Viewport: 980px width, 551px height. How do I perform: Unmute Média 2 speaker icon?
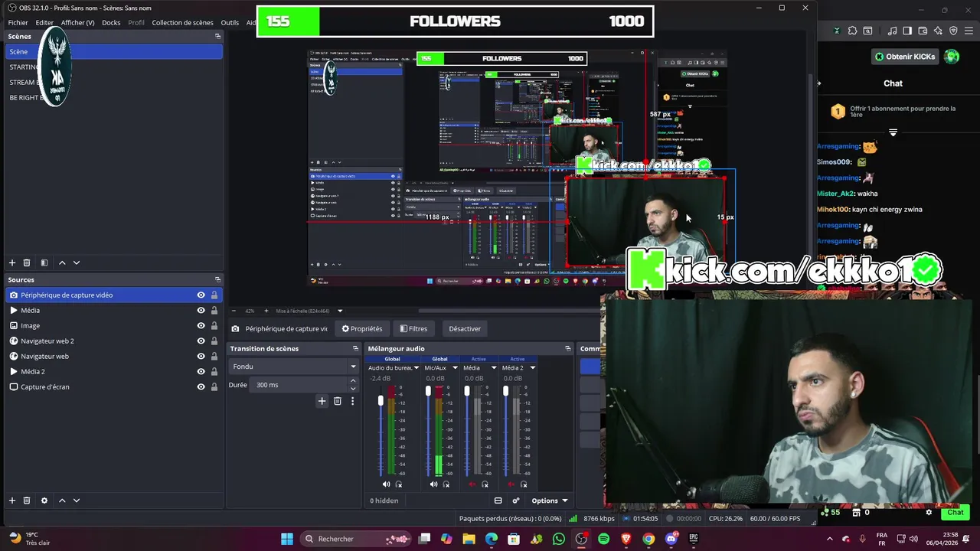(511, 484)
